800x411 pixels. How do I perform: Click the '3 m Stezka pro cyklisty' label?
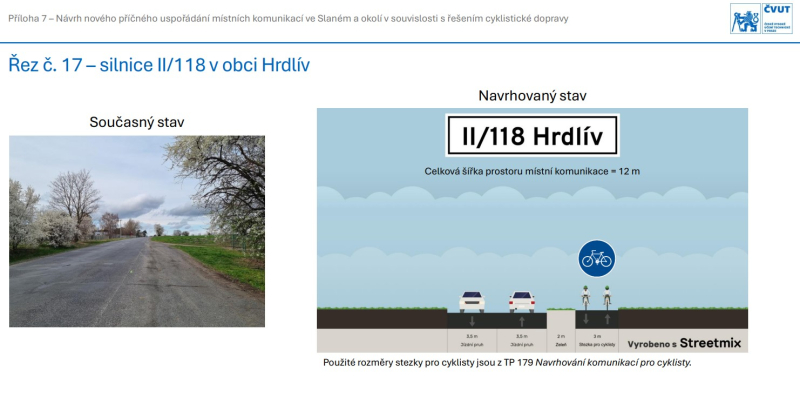(x=597, y=341)
